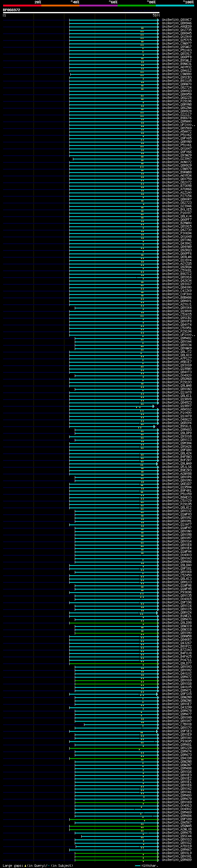
Task: Select the UniRef100_P51059 label
Action: click(x=176, y=494)
